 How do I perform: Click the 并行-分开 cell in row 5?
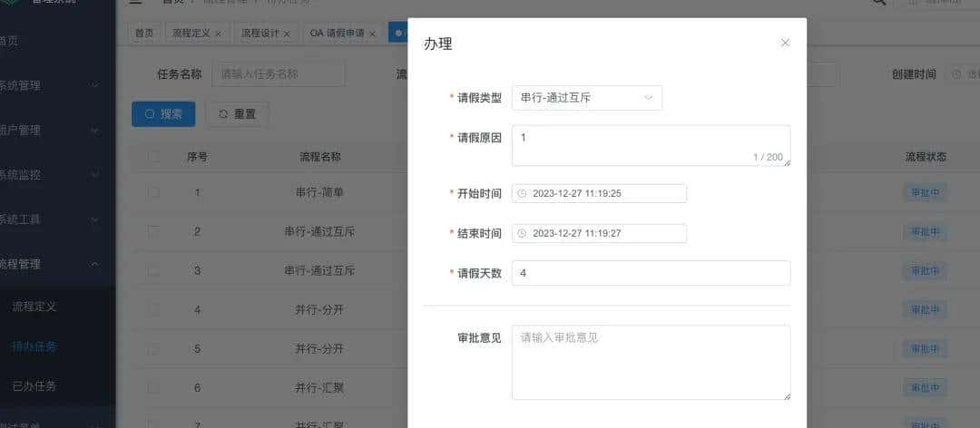319,348
